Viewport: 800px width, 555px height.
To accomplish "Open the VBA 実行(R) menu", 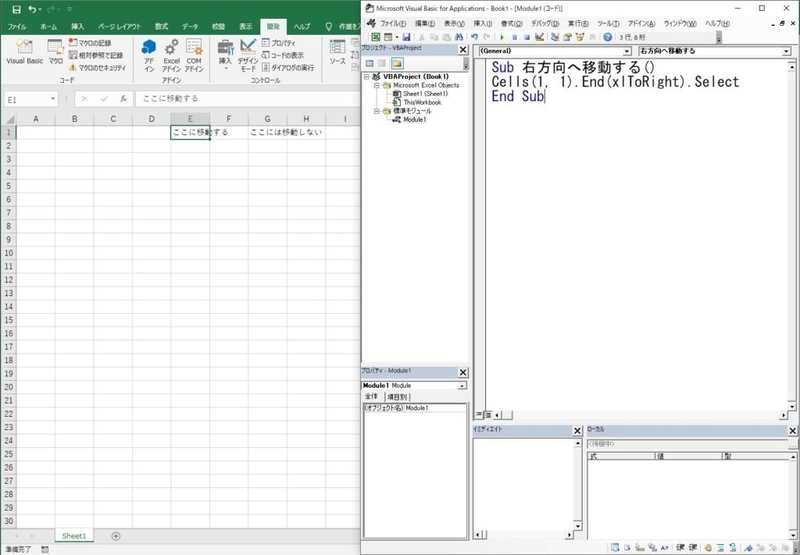I will point(578,23).
